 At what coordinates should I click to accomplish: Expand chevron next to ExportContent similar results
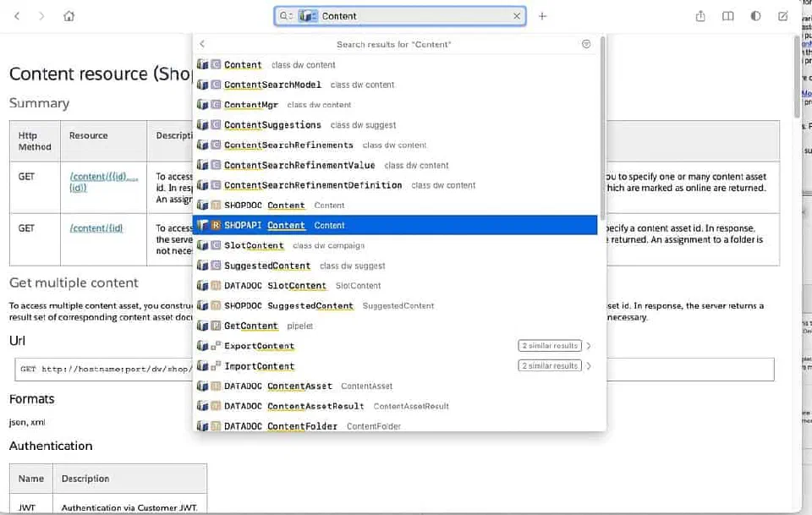pyautogui.click(x=589, y=346)
